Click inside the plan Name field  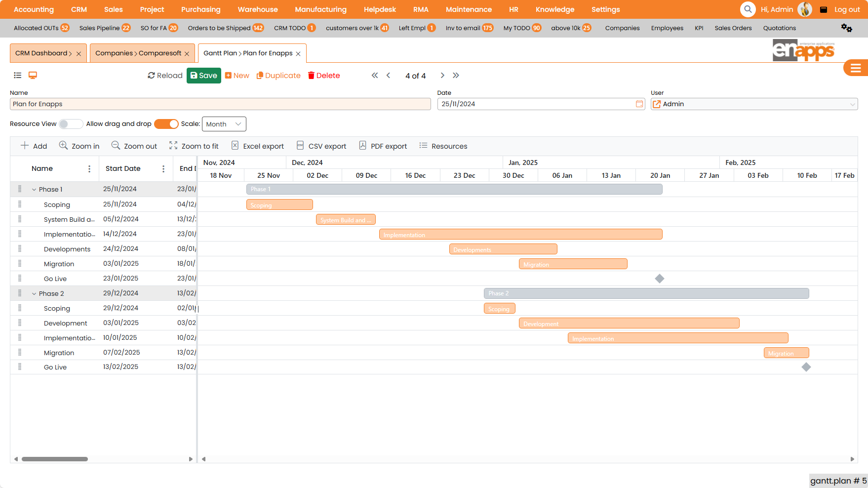point(220,104)
